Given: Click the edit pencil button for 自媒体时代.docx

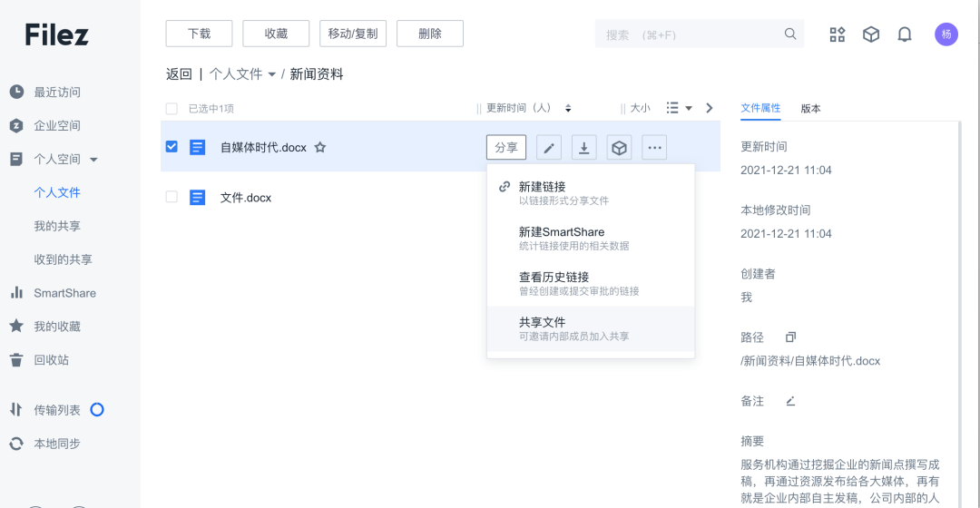Looking at the screenshot, I should (x=549, y=148).
